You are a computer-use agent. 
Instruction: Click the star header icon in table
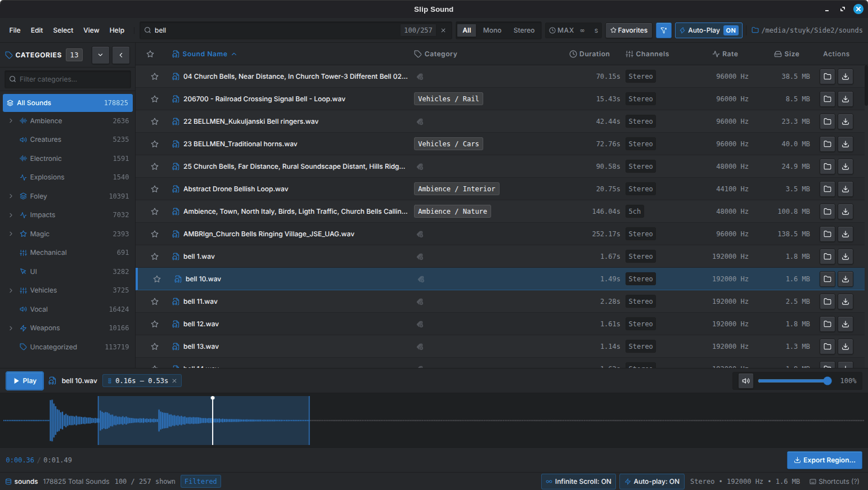[150, 54]
